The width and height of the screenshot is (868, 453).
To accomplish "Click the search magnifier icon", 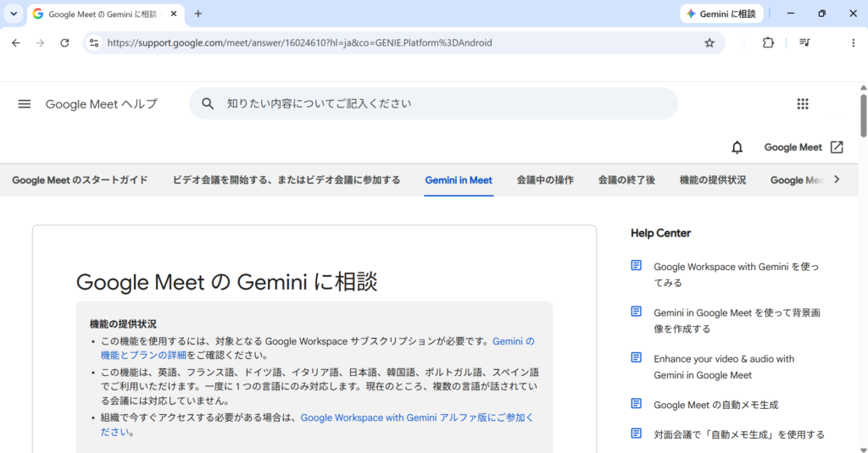I will tap(208, 103).
